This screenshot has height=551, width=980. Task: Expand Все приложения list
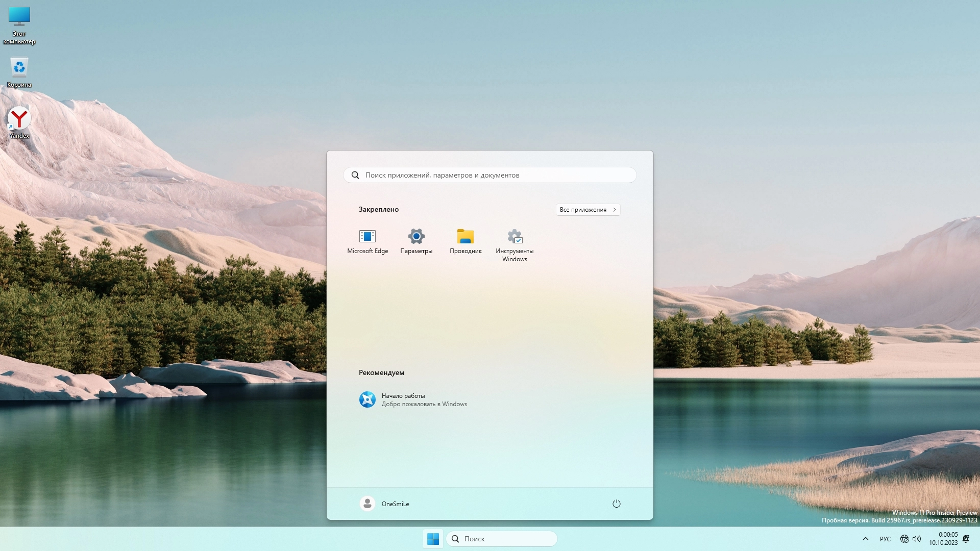(587, 210)
